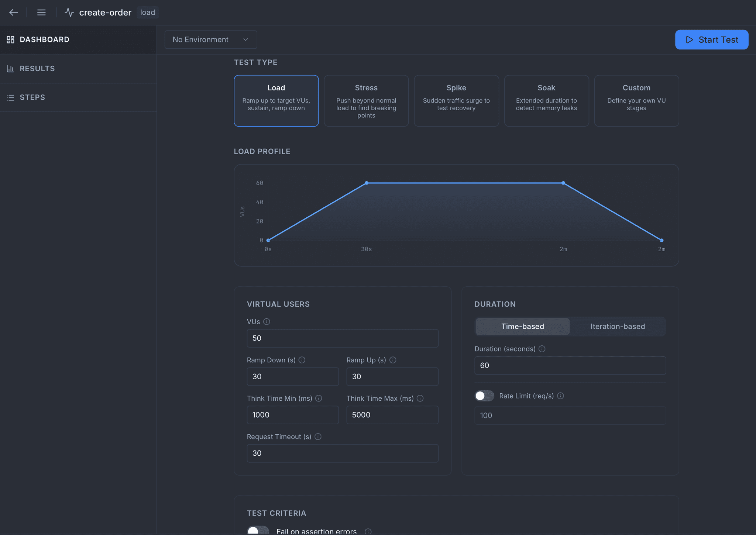Focus the VUs input field
This screenshot has width=756, height=535.
(x=343, y=338)
